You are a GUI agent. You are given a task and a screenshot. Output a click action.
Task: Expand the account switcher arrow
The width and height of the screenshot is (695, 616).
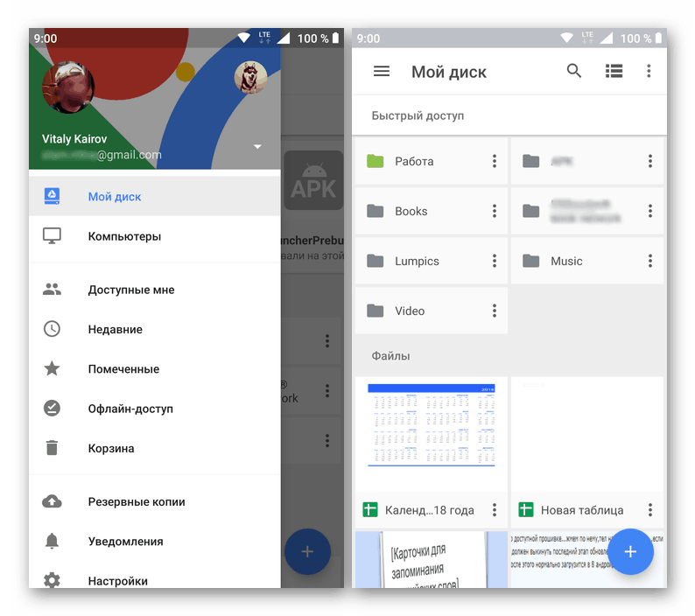257,146
